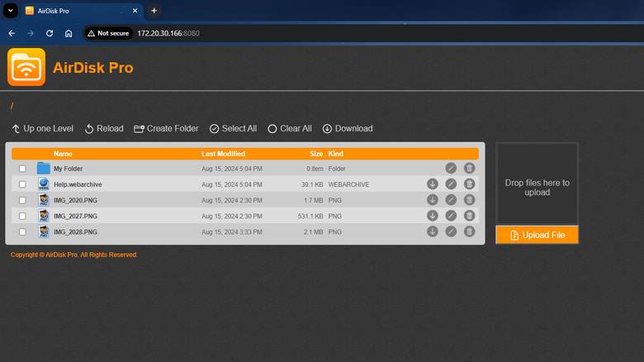The image size is (644, 362).
Task: Click the orange Upload File button
Action: [537, 235]
